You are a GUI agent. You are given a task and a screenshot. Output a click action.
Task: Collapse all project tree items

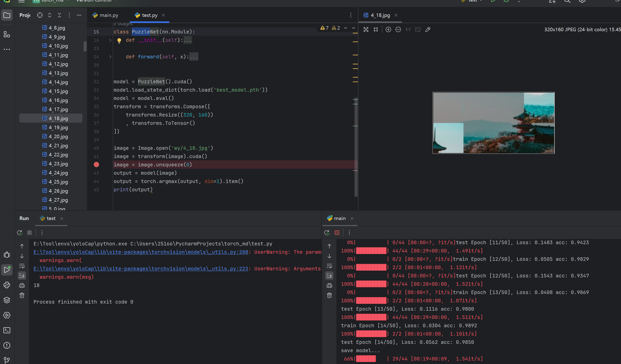pyautogui.click(x=59, y=15)
